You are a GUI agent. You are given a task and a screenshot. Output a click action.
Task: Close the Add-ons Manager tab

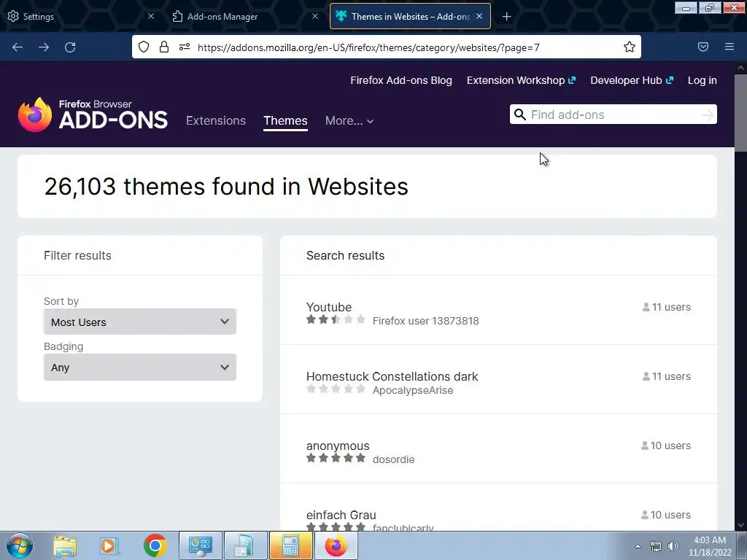315,16
